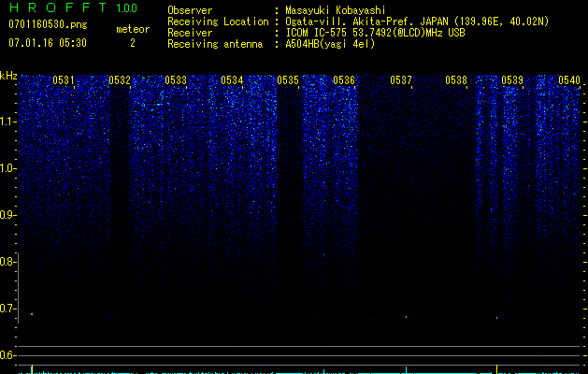Click the meteor echo dot below 0537
The height and width of the screenshot is (374, 588).
click(406, 317)
